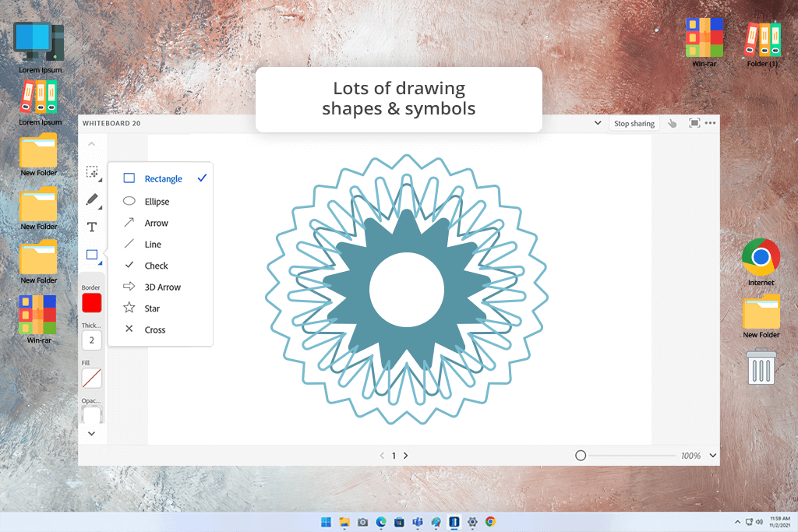Show hidden system tray icons
The image size is (798, 532).
pos(737,522)
